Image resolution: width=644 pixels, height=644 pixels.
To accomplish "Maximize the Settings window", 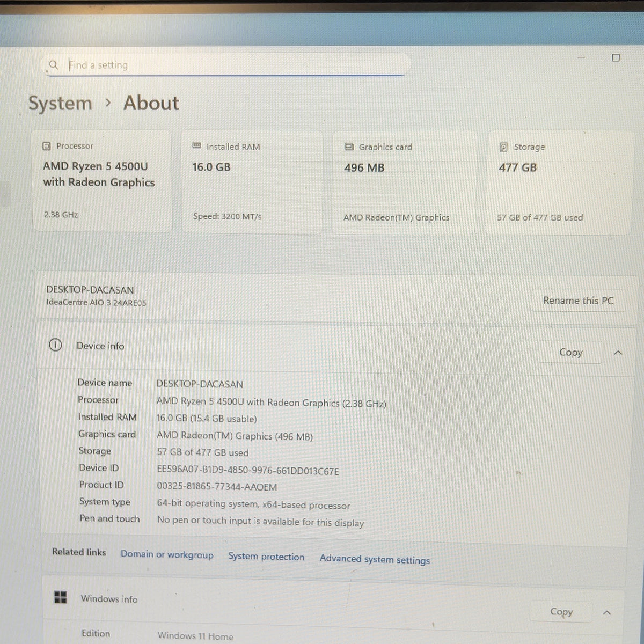I will [x=616, y=57].
